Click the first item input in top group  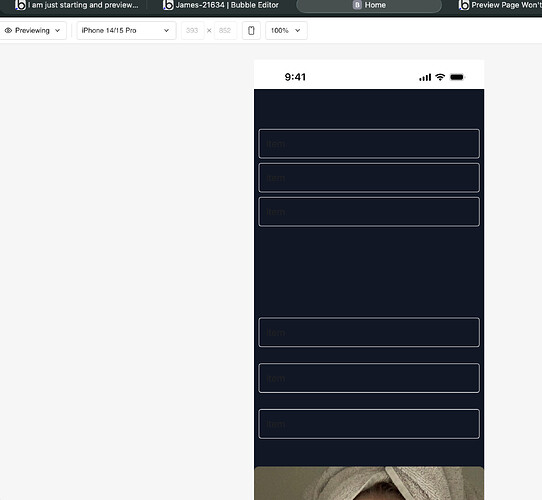(369, 144)
